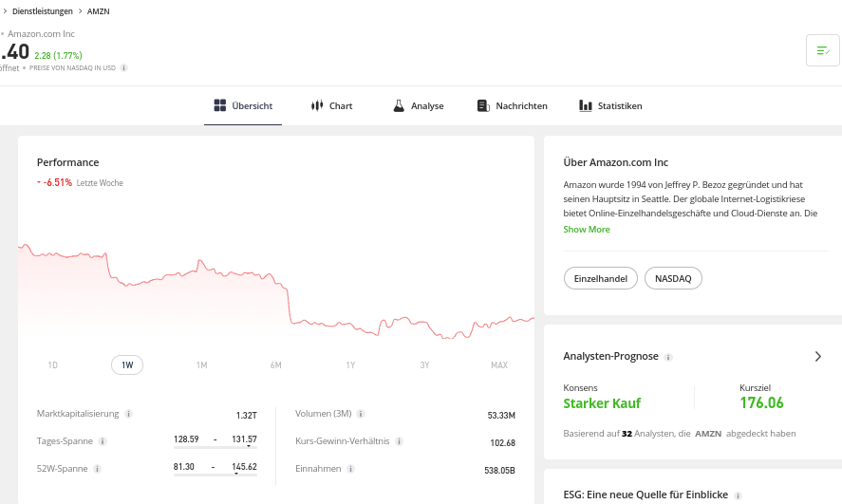842x504 pixels.
Task: Click the 52W-Spanne high value 145.62
Action: click(x=244, y=466)
